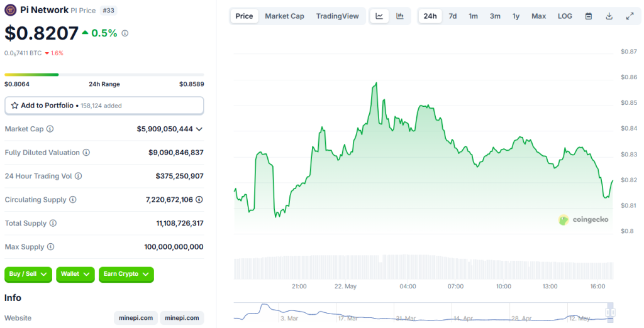Screen dimensions: 644x328
Task: Download chart data icon
Action: (x=609, y=16)
